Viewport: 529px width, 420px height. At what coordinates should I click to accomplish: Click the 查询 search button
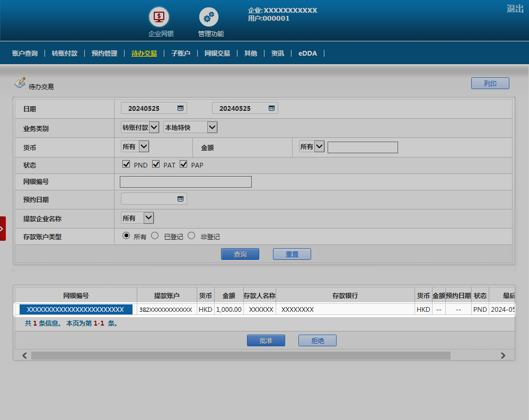240,254
